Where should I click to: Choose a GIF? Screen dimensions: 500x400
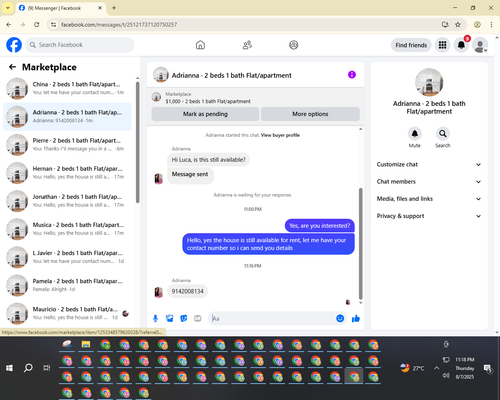[198, 319]
